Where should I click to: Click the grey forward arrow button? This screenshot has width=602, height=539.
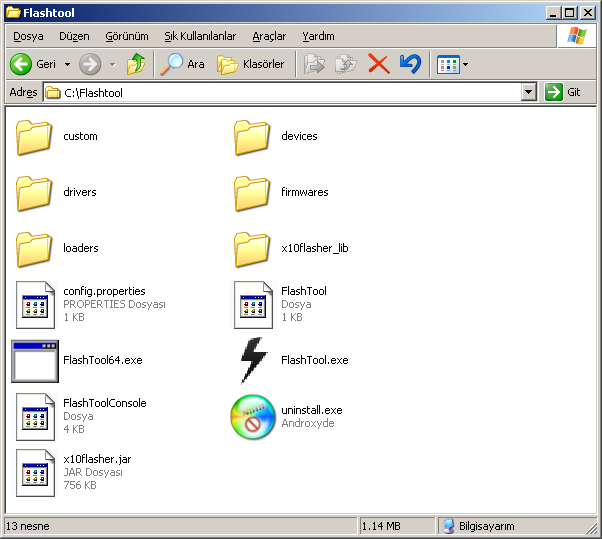tap(90, 64)
